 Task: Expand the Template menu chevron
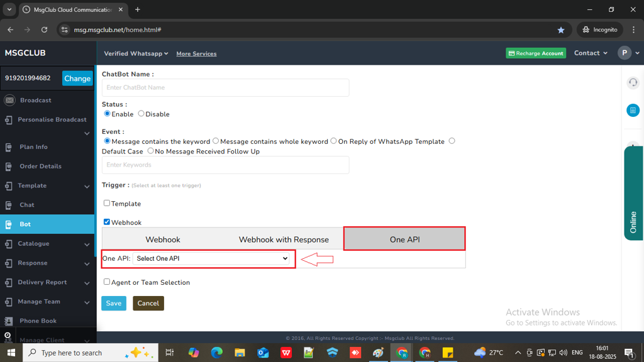87,186
